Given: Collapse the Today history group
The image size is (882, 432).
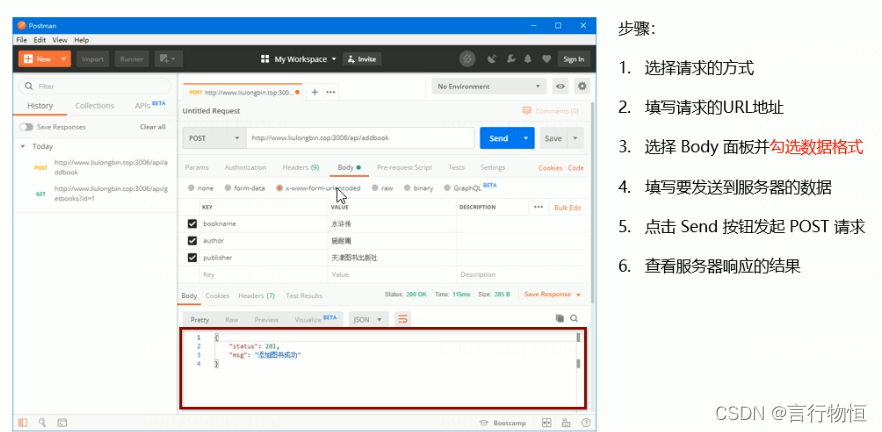Looking at the screenshot, I should (23, 146).
